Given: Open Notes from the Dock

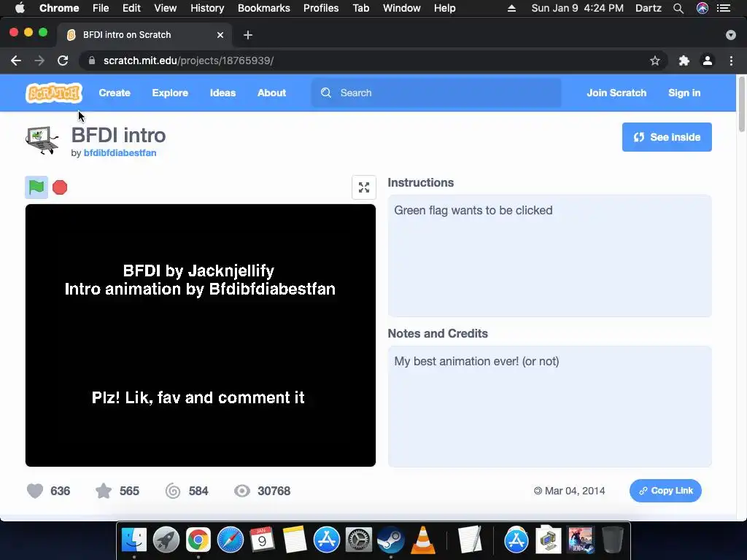Looking at the screenshot, I should point(295,540).
